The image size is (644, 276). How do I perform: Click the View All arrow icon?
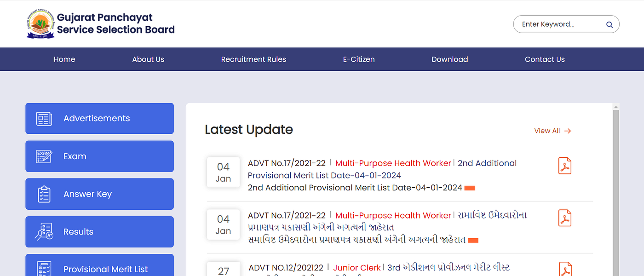pyautogui.click(x=568, y=131)
